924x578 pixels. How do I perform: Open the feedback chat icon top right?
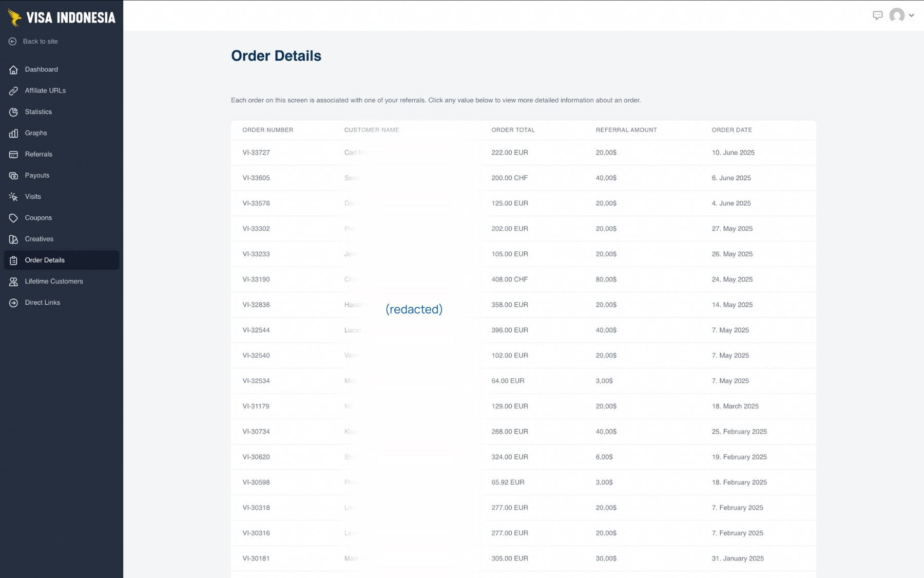tap(879, 15)
